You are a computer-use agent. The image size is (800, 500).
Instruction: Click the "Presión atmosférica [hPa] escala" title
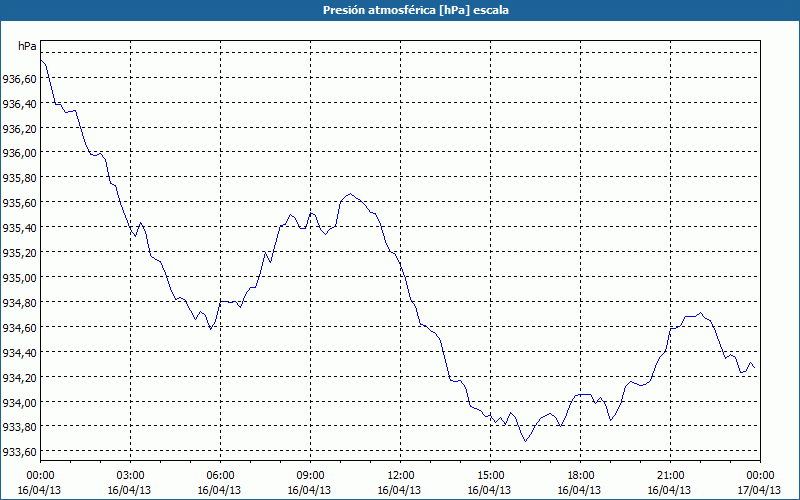[x=416, y=10]
